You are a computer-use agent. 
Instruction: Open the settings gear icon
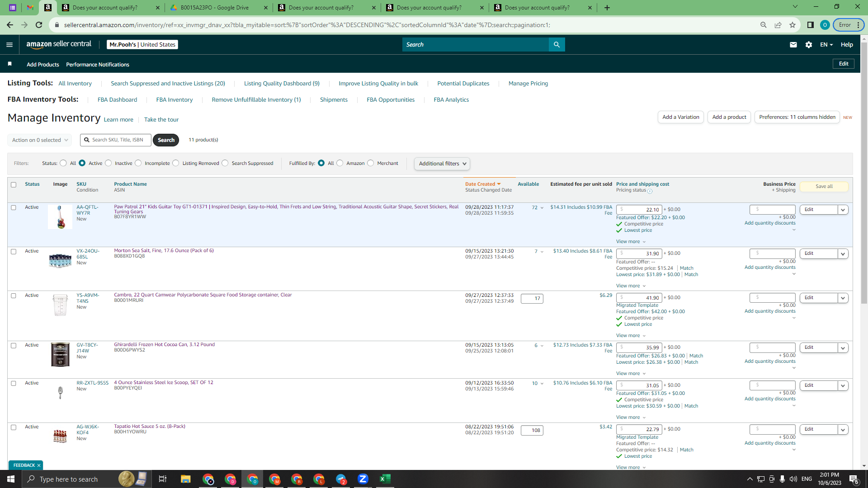[808, 44]
